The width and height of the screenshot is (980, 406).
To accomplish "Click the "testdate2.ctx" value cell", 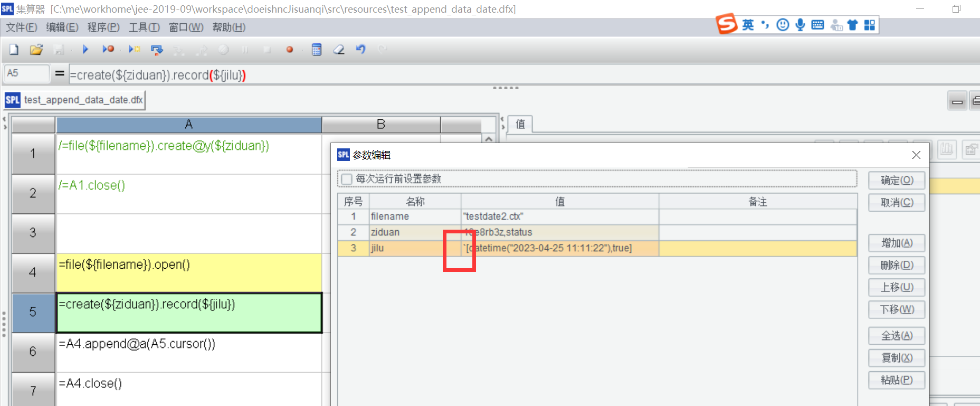I will tap(560, 216).
